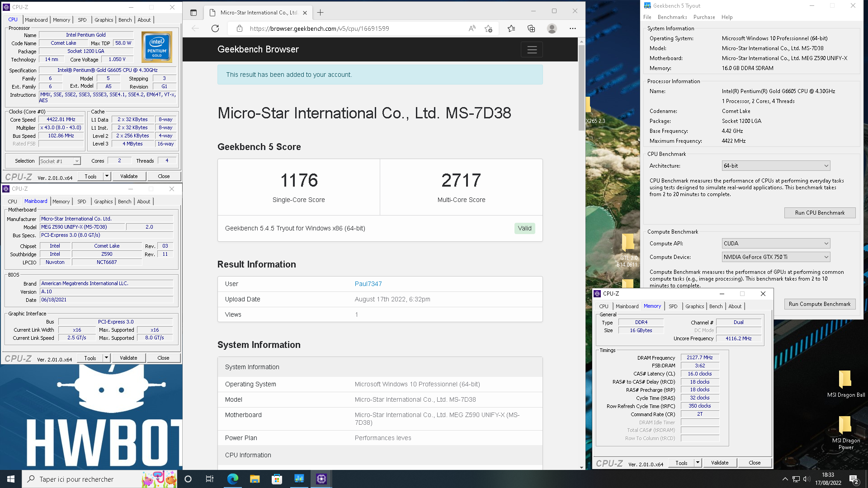Open File Explorer from taskbar
Viewport: 868px width, 488px height.
pyautogui.click(x=255, y=479)
